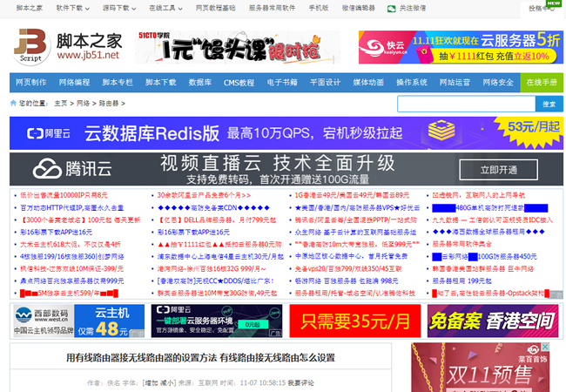Click the JB Script site logo
566x392 pixels.
[32, 46]
